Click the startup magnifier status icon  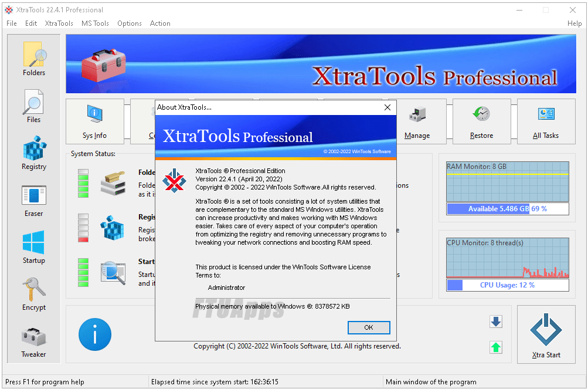point(113,273)
